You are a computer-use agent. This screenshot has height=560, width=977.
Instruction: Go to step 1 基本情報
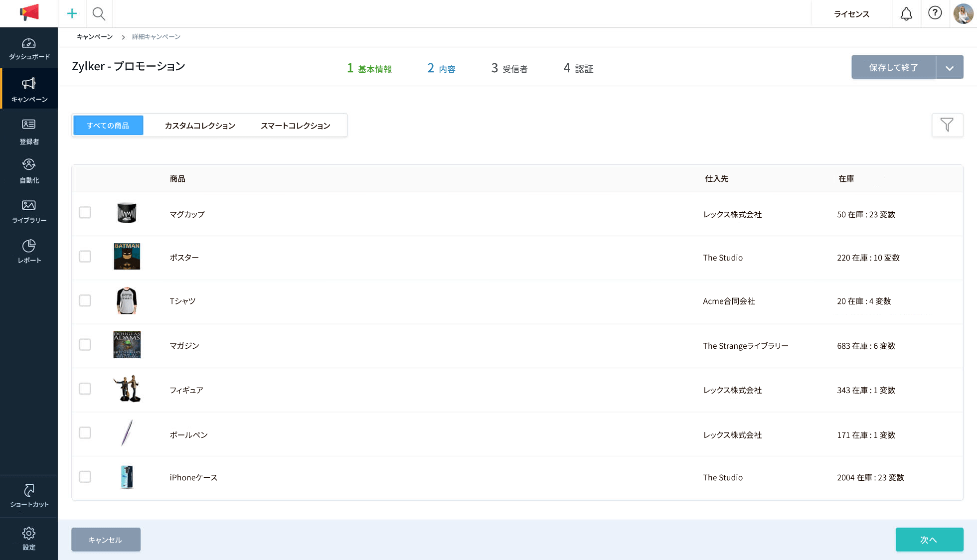point(369,68)
